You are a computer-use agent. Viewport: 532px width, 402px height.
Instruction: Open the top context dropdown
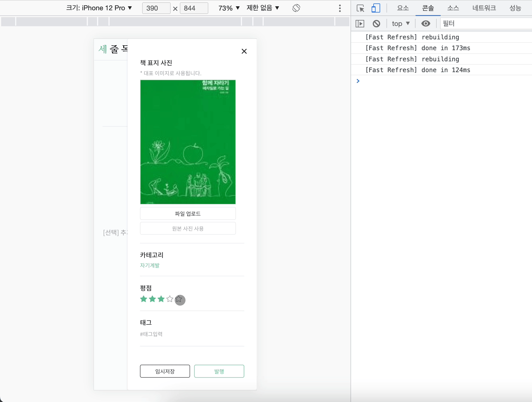pyautogui.click(x=401, y=23)
